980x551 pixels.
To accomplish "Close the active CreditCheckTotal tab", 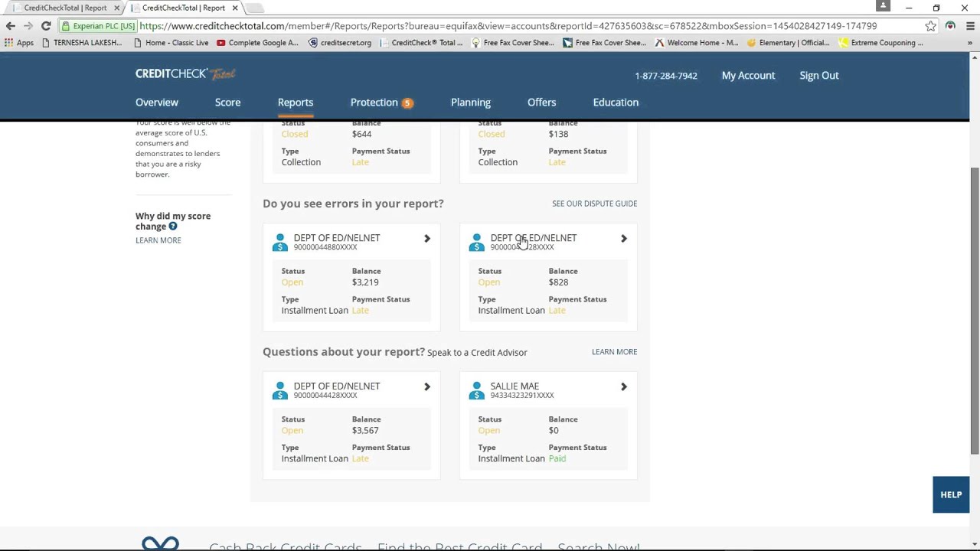I will click(x=235, y=8).
